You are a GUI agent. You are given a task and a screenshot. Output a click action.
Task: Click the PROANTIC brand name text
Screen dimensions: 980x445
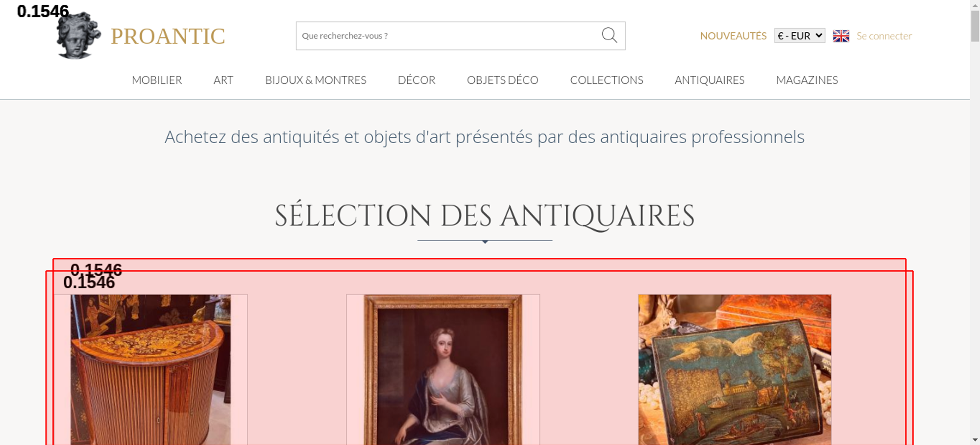(x=168, y=36)
